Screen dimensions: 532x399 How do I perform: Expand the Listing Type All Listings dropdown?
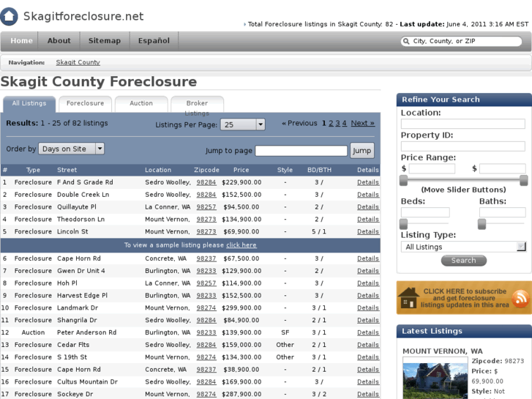[x=463, y=247]
